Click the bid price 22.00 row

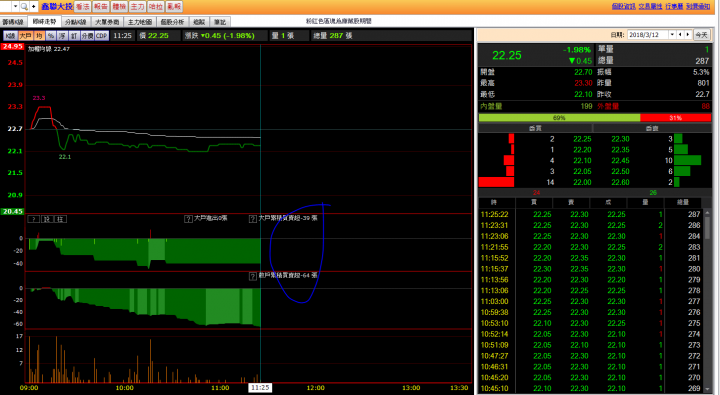[x=582, y=182]
